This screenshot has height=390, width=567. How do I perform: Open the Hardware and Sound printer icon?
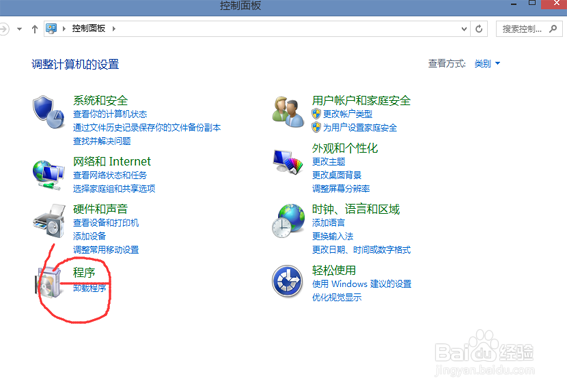pos(49,220)
